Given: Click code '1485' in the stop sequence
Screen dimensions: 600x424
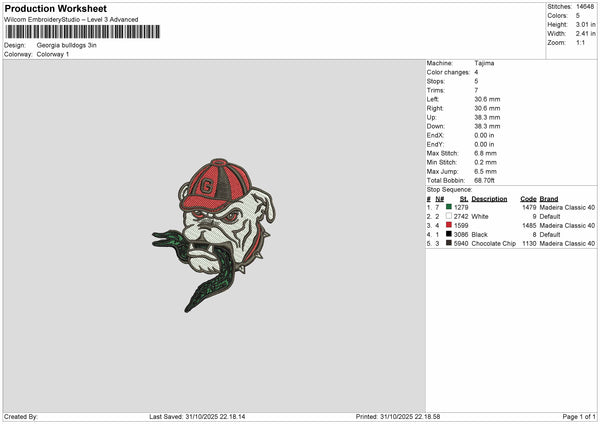Looking at the screenshot, I should pyautogui.click(x=529, y=225).
